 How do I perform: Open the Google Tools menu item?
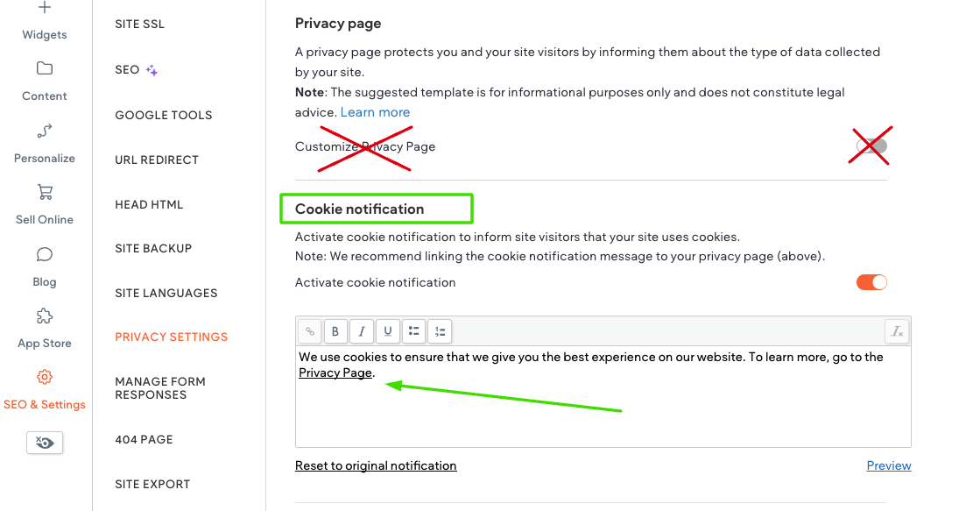click(x=164, y=115)
